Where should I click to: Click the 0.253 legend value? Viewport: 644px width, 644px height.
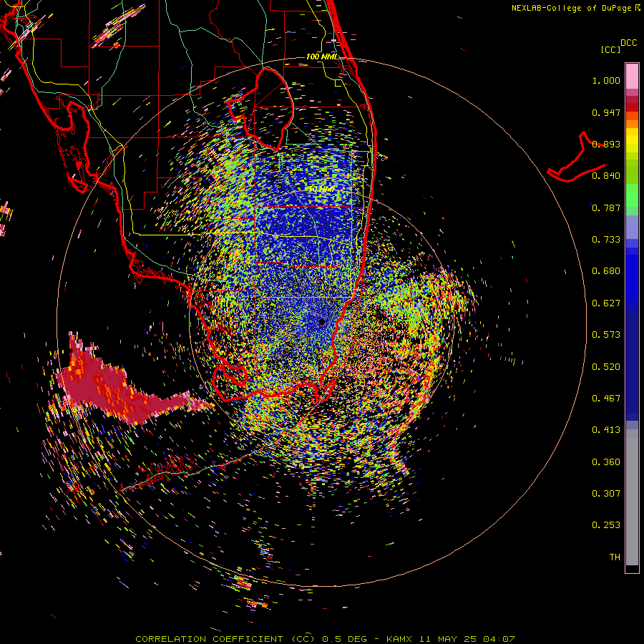606,525
